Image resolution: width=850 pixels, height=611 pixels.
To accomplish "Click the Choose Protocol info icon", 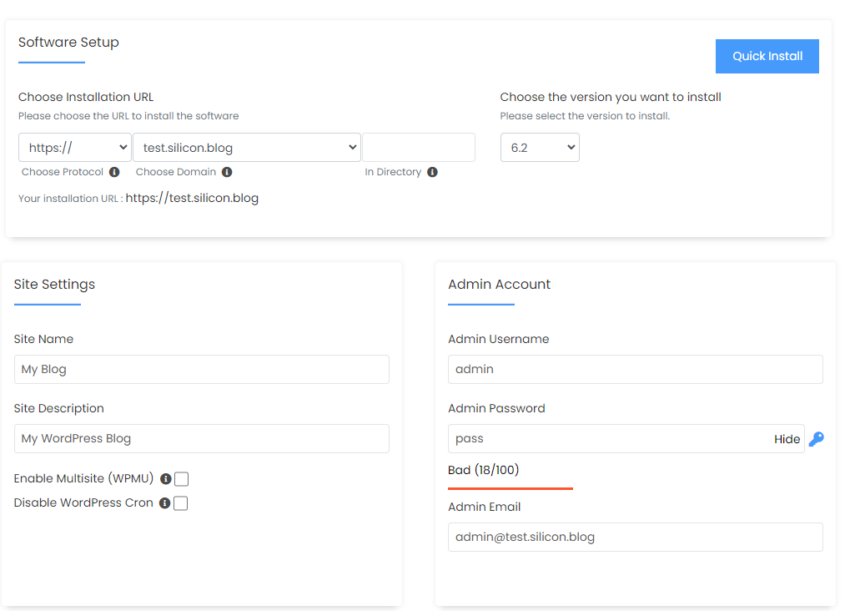I will [x=114, y=172].
